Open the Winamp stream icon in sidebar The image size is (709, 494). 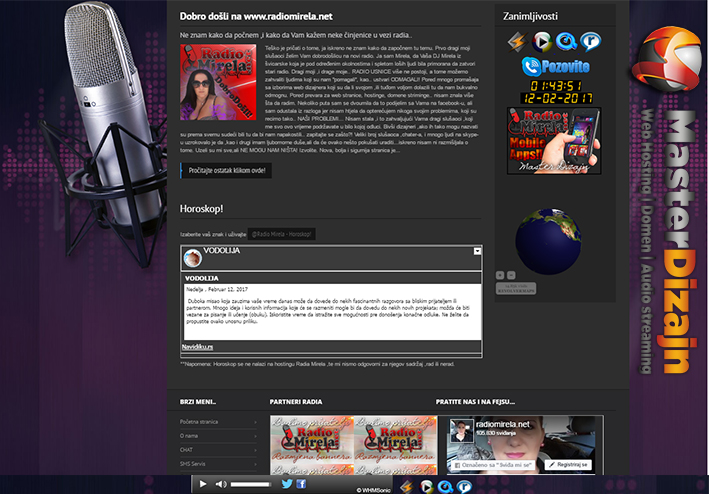pyautogui.click(x=516, y=41)
